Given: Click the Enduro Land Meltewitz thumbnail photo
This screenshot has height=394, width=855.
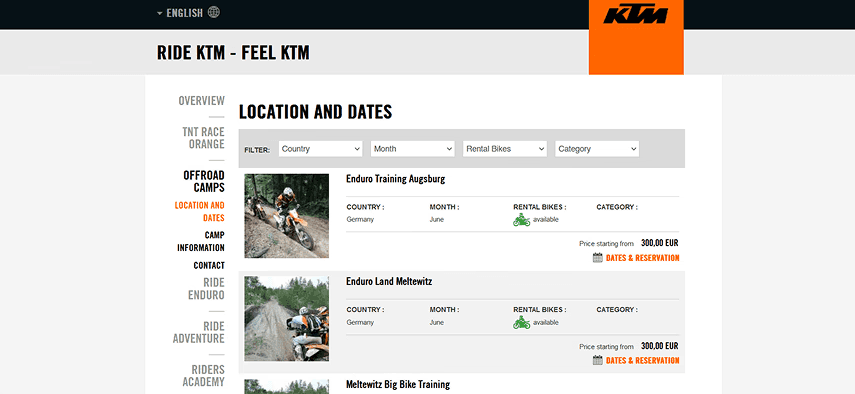Looking at the screenshot, I should [286, 318].
